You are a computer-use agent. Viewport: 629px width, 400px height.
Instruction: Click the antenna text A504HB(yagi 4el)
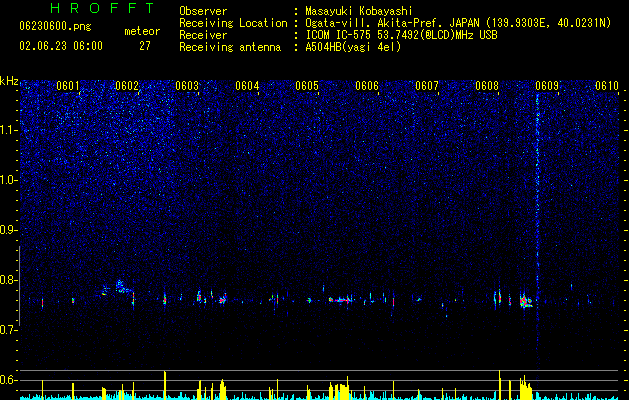click(353, 47)
